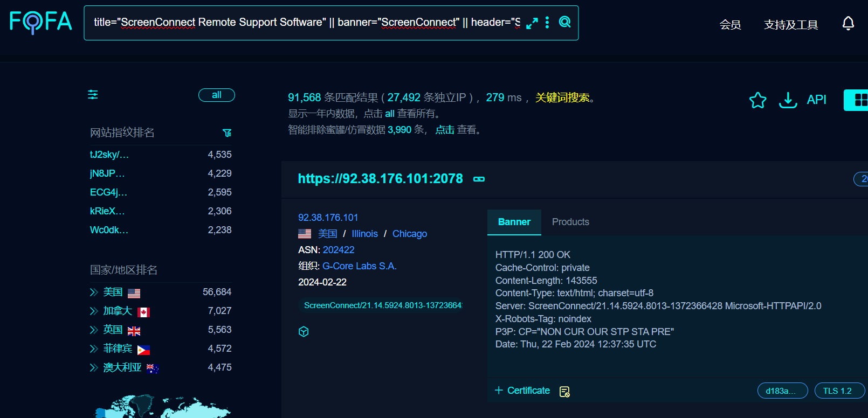868x418 pixels.
Task: Click the fingerprint ranking filter icon
Action: (227, 133)
